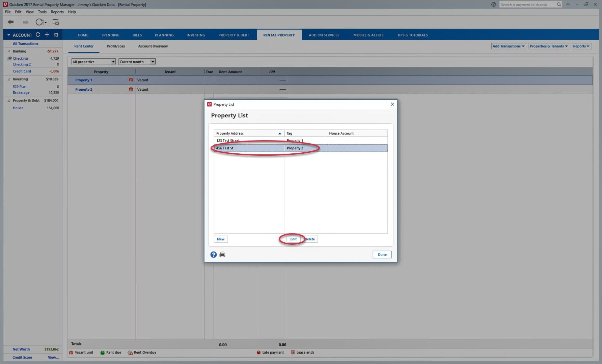This screenshot has width=602, height=364.
Task: Refresh accounts icon in the account bar
Action: click(38, 35)
